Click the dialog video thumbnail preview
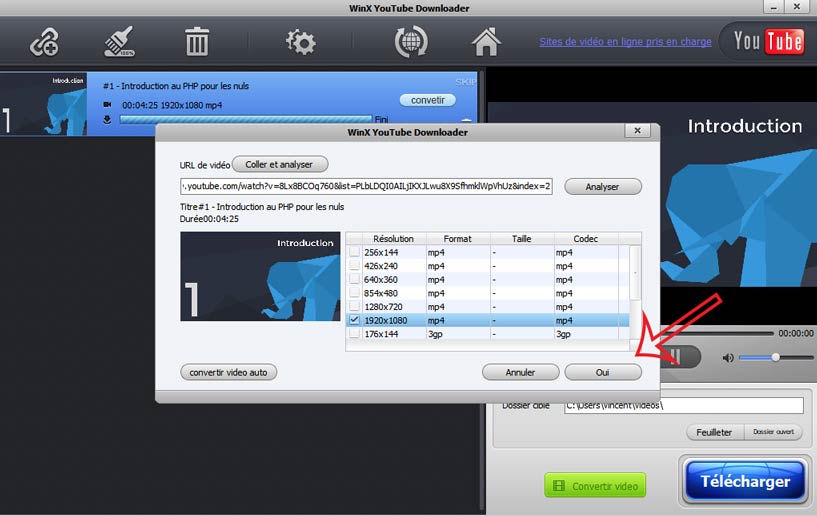The height and width of the screenshot is (516, 817). (260, 276)
